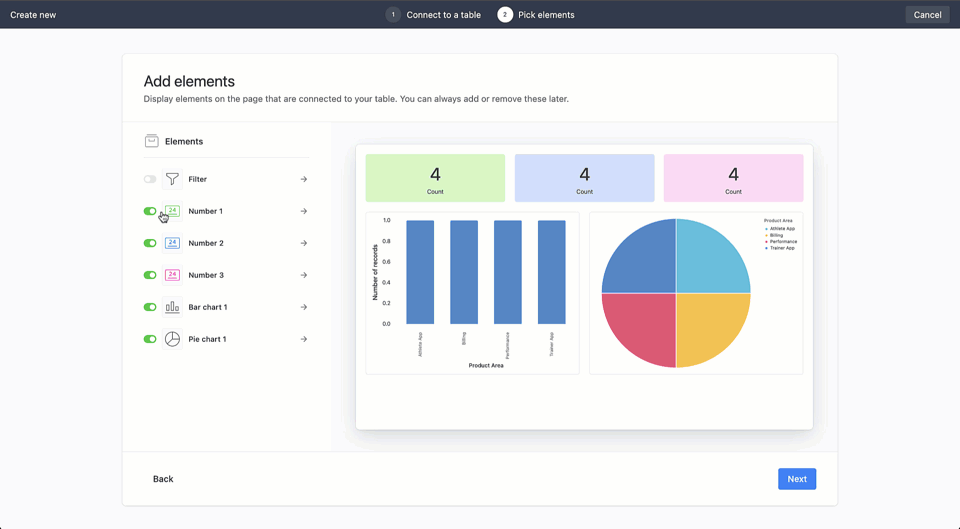Click the Bar chart 1 icon

172,307
